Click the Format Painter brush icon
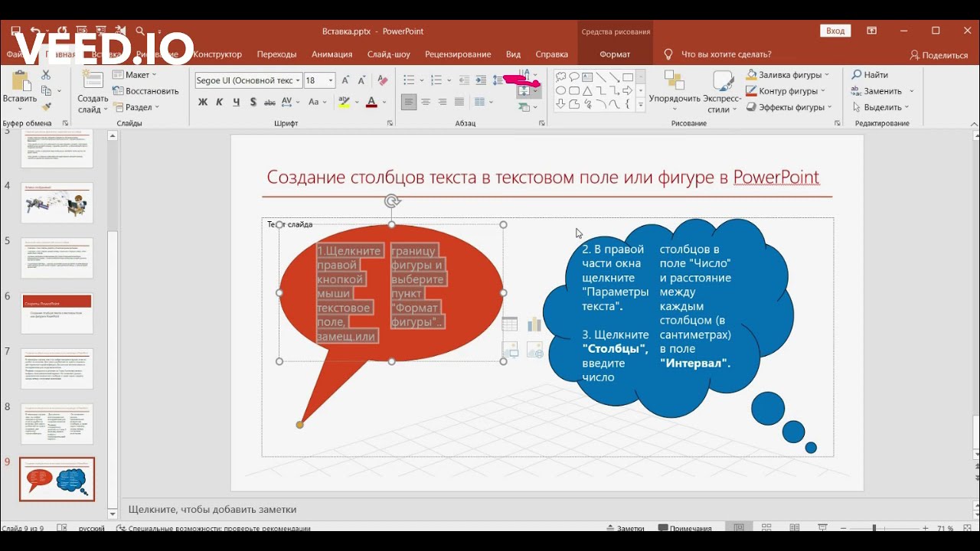980x551 pixels. click(x=46, y=107)
